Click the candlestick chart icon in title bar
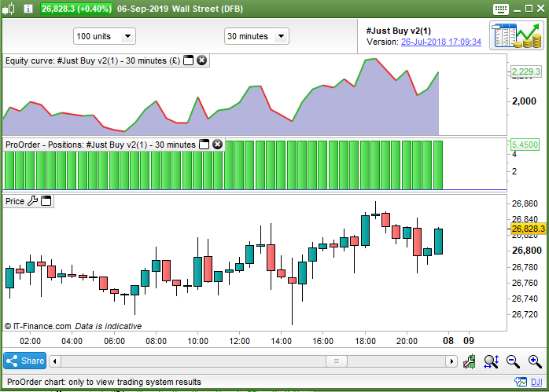 click(x=9, y=9)
